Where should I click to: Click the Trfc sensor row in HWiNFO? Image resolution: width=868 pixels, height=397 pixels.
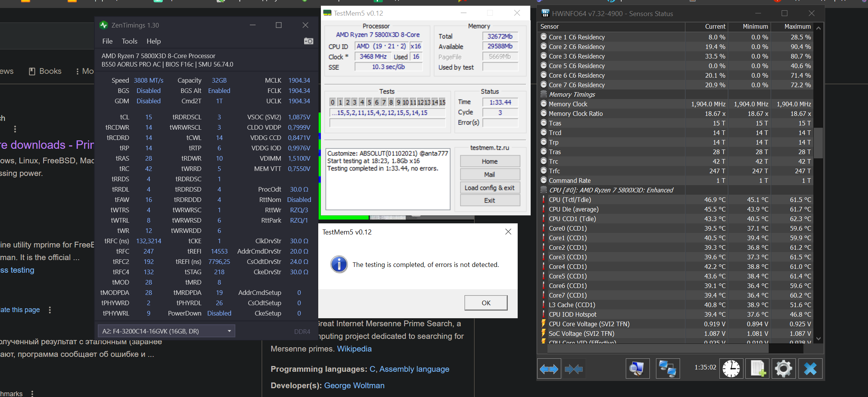675,171
